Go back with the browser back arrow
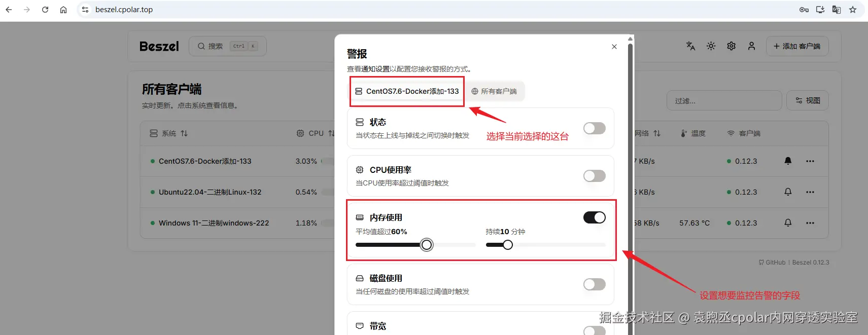The image size is (868, 335). click(x=9, y=10)
